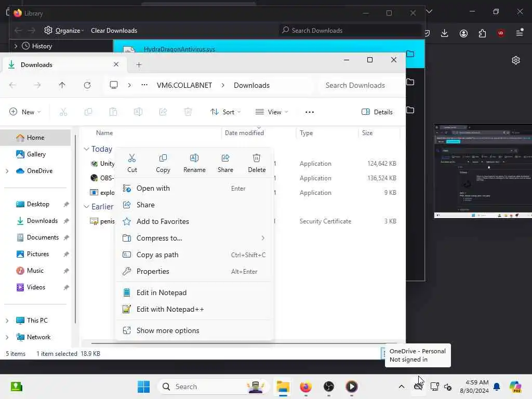Expand History in Library window
Screen dimensions: 532x399
point(16,46)
